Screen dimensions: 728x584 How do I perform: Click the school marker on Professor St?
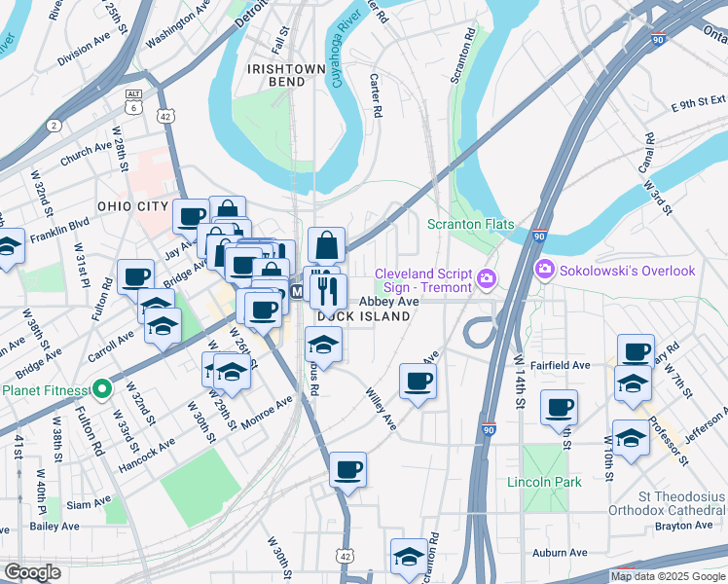tap(631, 441)
